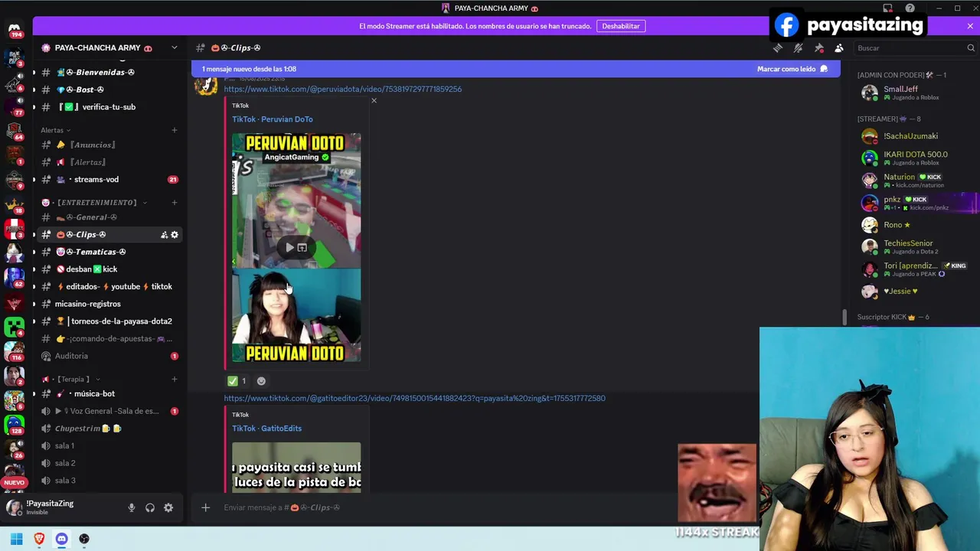980x551 pixels.
Task: Open micasino-registros channel
Action: [x=109, y=304]
